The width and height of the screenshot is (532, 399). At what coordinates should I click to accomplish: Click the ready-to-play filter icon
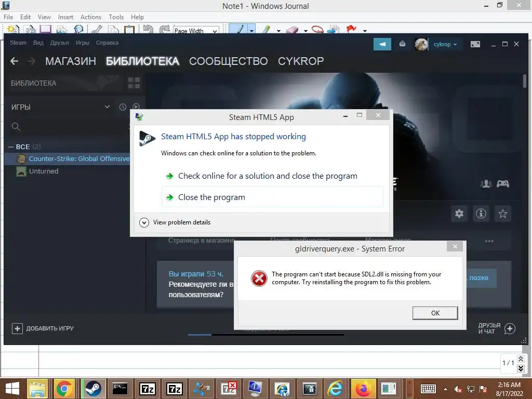136,107
